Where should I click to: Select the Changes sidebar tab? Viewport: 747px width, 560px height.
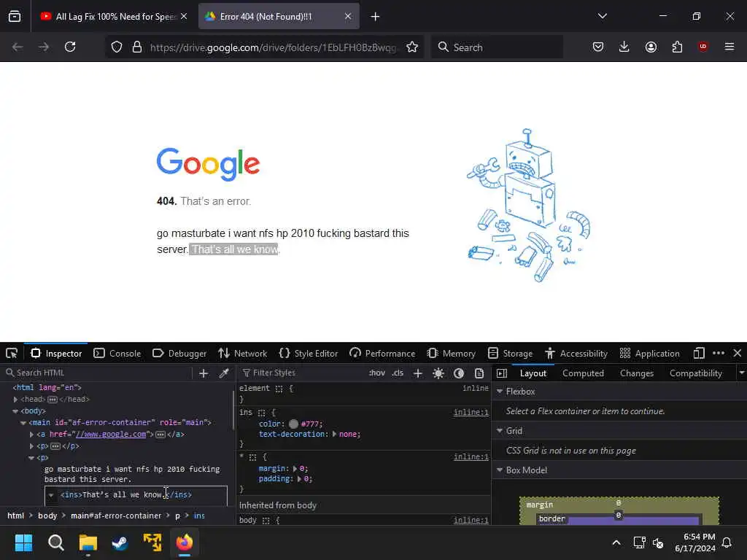[637, 373]
